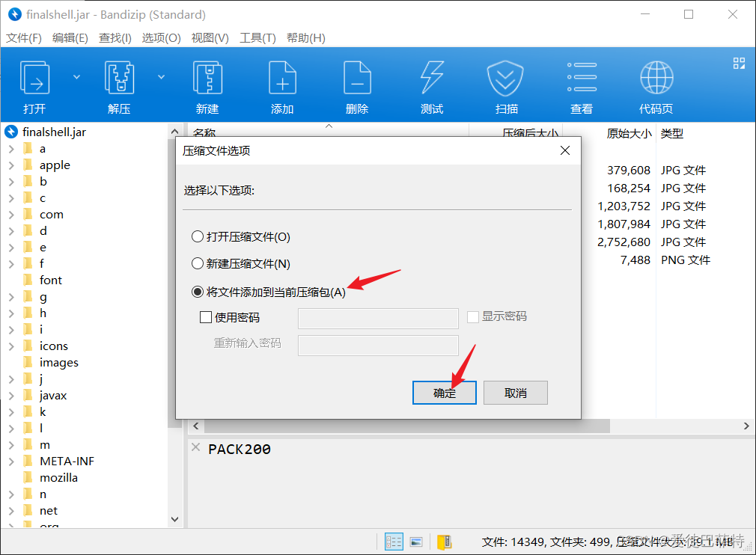Click the View (查看) list icon
The height and width of the screenshot is (555, 756).
pos(582,77)
